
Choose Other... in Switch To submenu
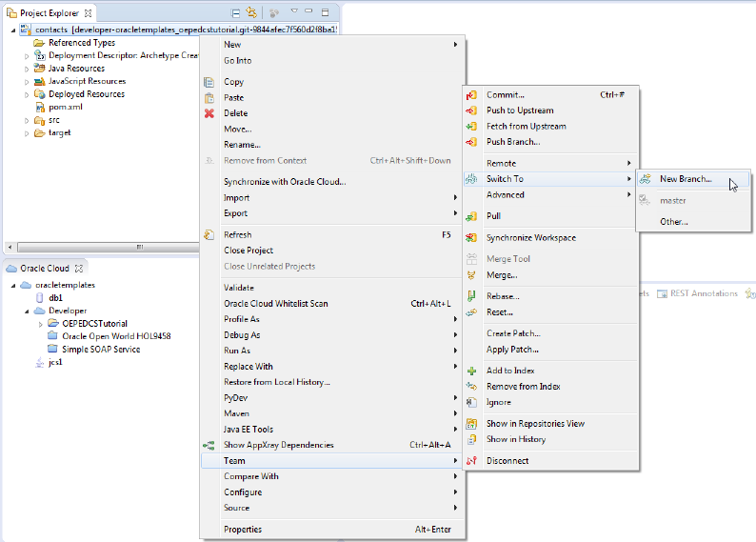(x=693, y=222)
